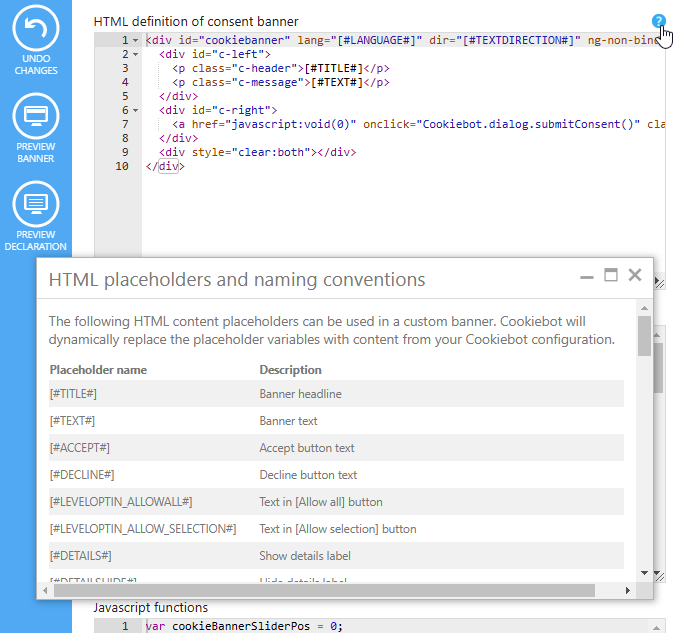Click the Undo Changes icon
The image size is (688, 633).
[x=36, y=28]
